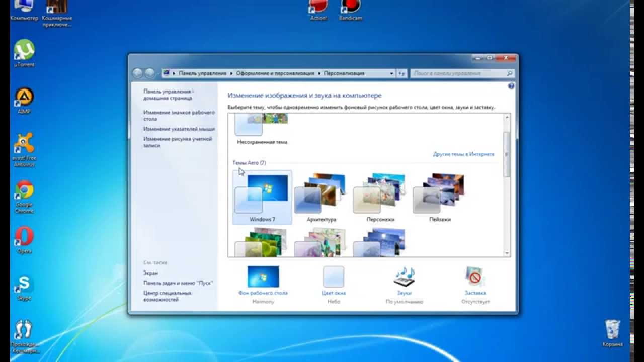Click the search magnifier icon
This screenshot has width=644, height=362.
(509, 73)
